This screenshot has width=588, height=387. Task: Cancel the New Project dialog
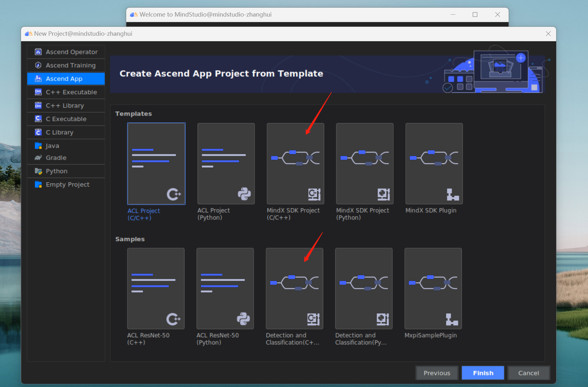click(x=528, y=373)
